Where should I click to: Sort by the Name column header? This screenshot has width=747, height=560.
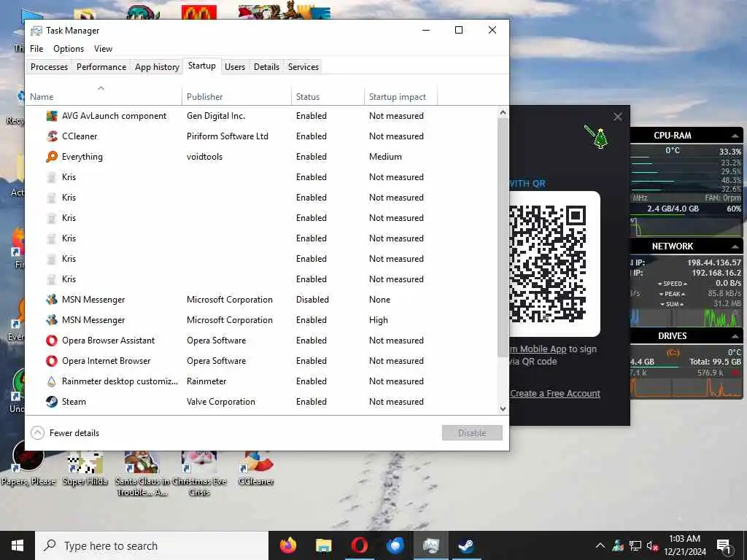tap(104, 97)
